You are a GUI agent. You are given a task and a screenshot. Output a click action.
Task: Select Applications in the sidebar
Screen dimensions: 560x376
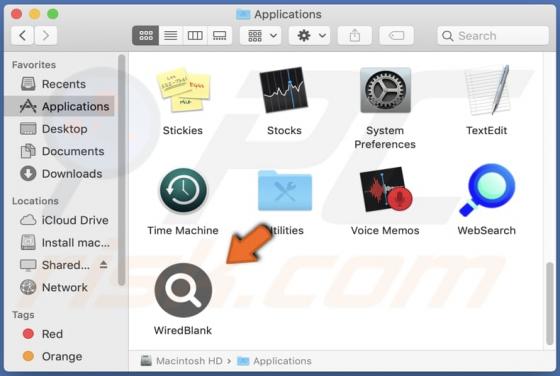(x=60, y=106)
